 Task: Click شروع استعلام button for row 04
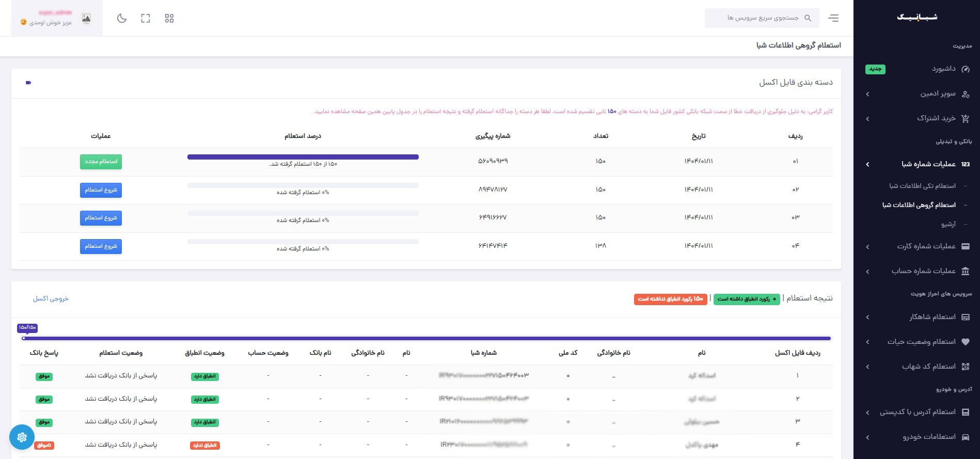[101, 246]
